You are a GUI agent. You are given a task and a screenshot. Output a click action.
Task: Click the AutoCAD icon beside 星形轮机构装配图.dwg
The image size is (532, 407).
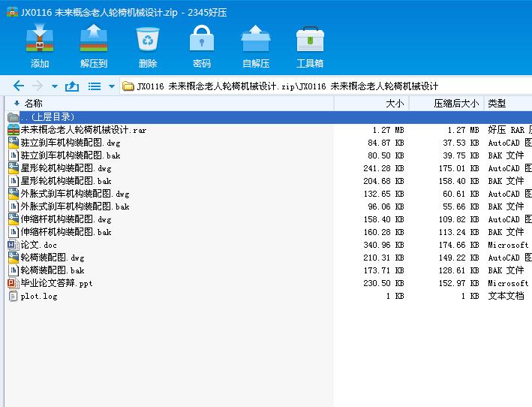14,168
